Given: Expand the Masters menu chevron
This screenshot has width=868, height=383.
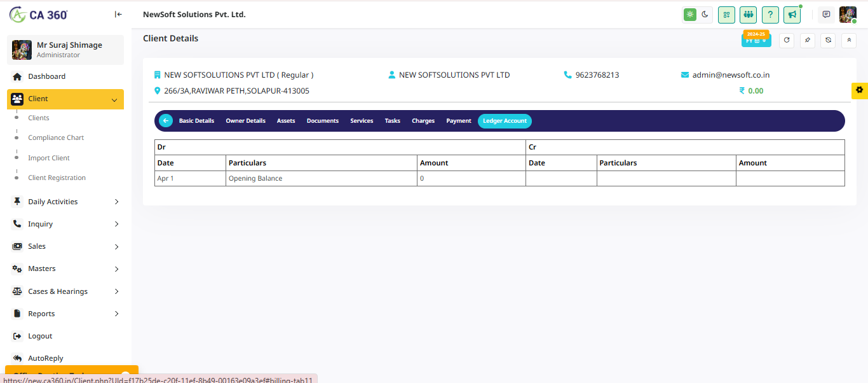Looking at the screenshot, I should point(116,268).
